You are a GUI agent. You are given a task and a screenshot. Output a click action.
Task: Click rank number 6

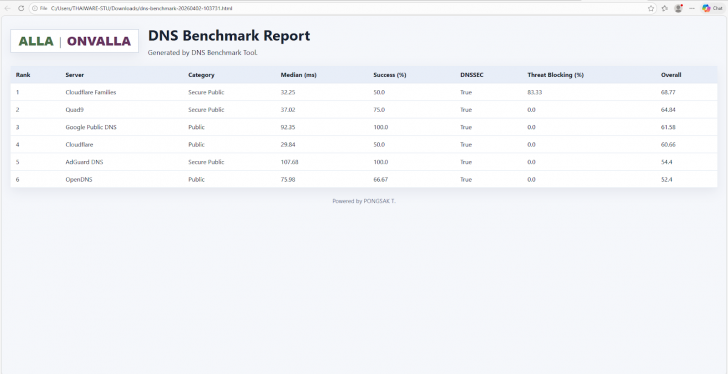click(18, 180)
